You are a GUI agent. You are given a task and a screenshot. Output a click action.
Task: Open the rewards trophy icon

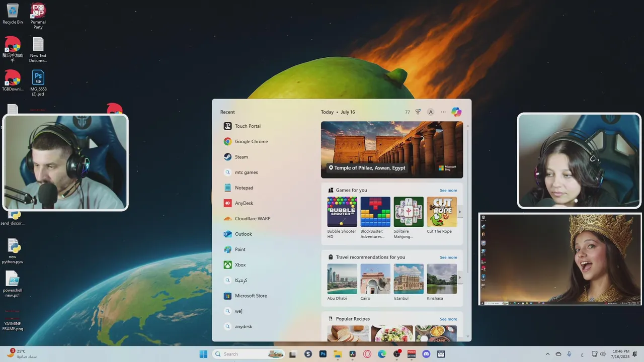tap(418, 112)
